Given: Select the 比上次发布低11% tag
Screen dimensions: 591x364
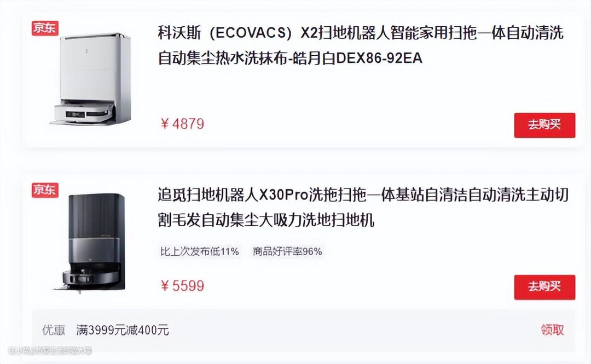Looking at the screenshot, I should tap(200, 251).
